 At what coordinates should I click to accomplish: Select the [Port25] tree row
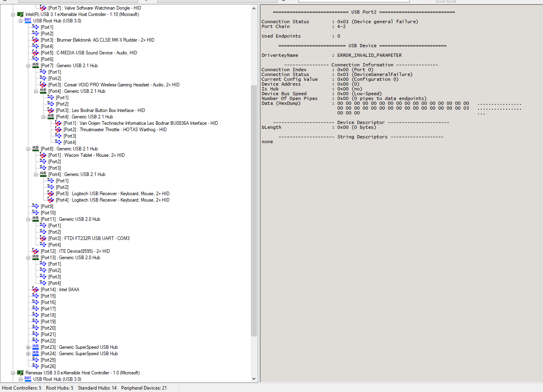click(x=48, y=360)
